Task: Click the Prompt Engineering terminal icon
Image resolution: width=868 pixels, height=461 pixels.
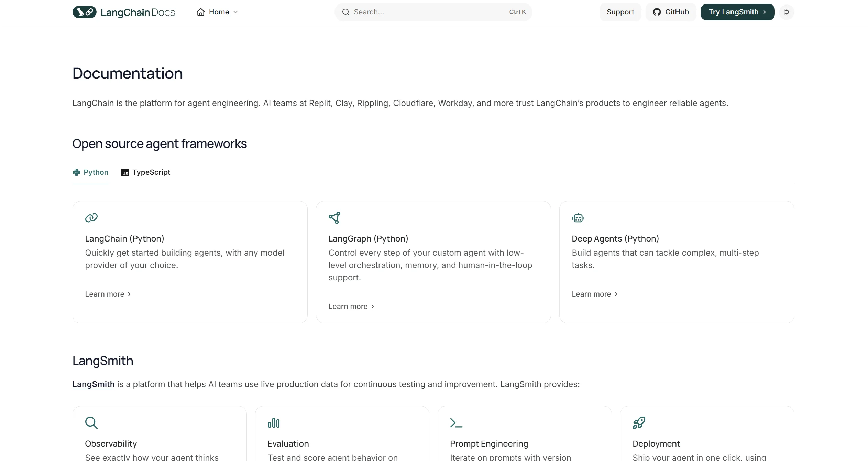Action: (x=457, y=422)
